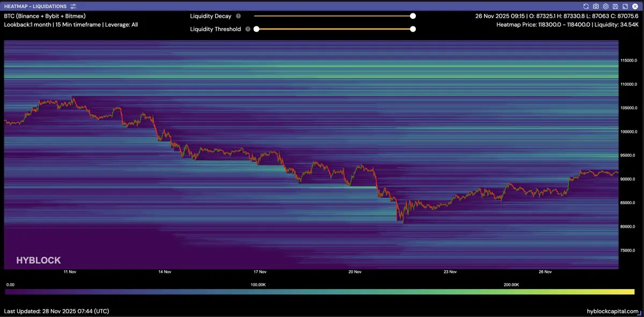644x317 pixels.
Task: Click the 20 Nov date axis label
Action: tap(355, 272)
